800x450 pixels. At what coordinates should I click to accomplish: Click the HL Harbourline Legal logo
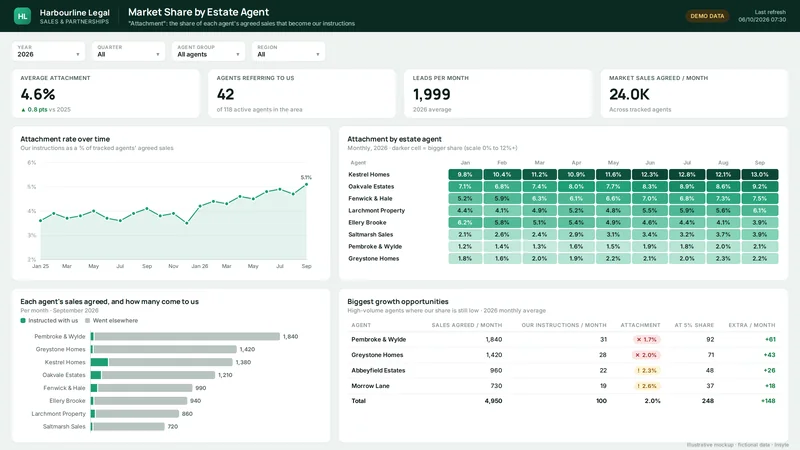tap(22, 16)
